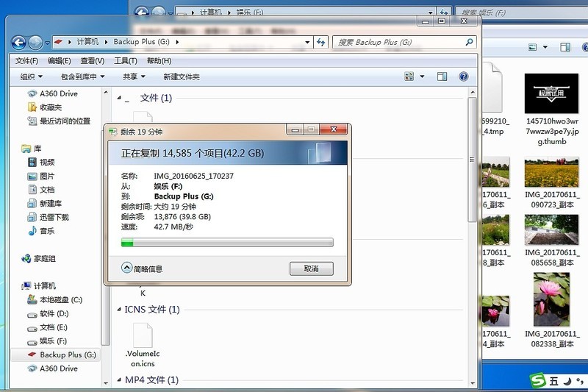Open the Sogou input method tray icon
This screenshot has height=392, width=588.
pyautogui.click(x=539, y=381)
